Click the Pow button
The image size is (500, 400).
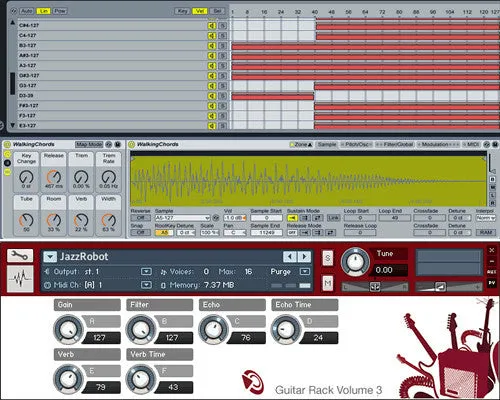click(x=60, y=11)
